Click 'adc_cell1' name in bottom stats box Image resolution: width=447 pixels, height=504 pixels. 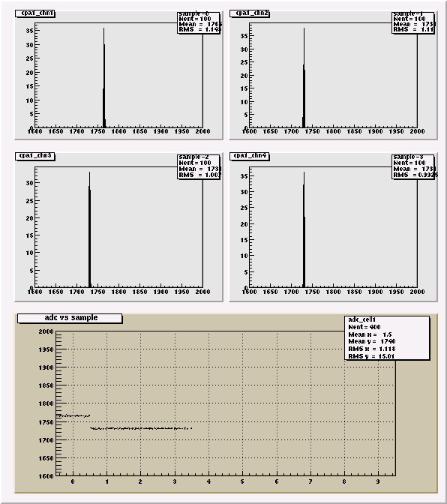tap(361, 319)
